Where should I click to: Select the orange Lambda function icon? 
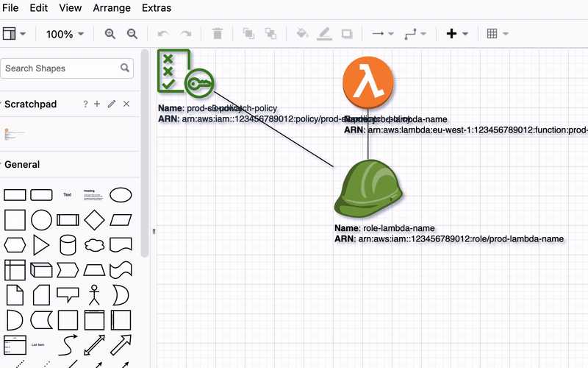coord(368,82)
